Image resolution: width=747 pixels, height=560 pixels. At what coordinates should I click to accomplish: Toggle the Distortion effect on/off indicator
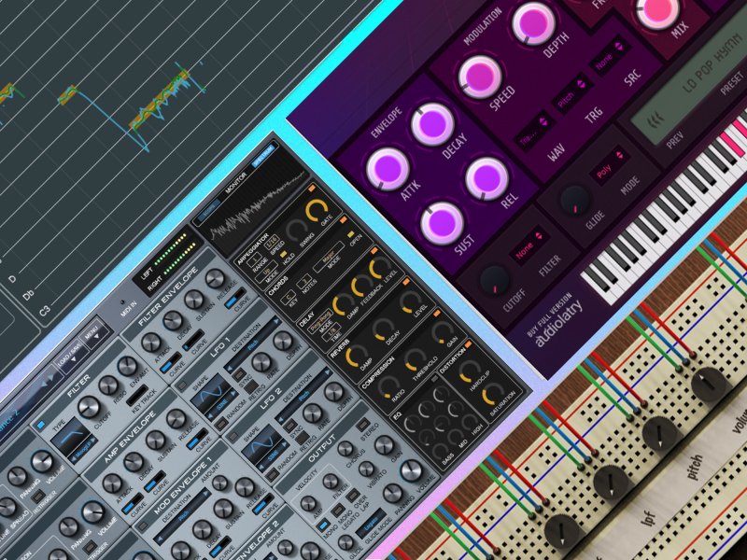pos(468,343)
